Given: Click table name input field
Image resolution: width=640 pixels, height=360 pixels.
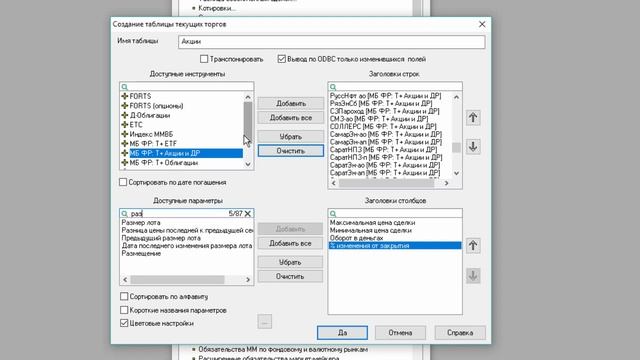Looking at the screenshot, I should pos(331,42).
